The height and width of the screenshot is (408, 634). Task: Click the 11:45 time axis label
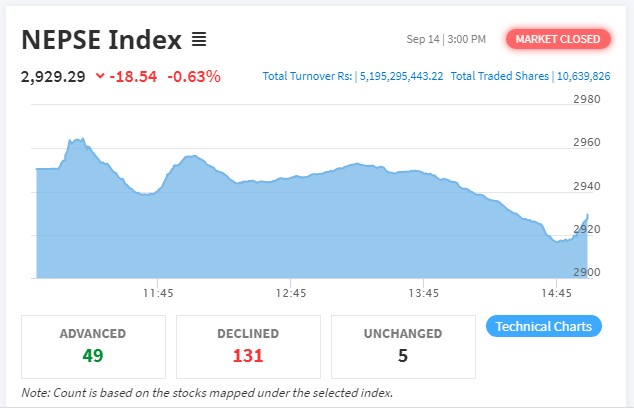[x=159, y=293]
